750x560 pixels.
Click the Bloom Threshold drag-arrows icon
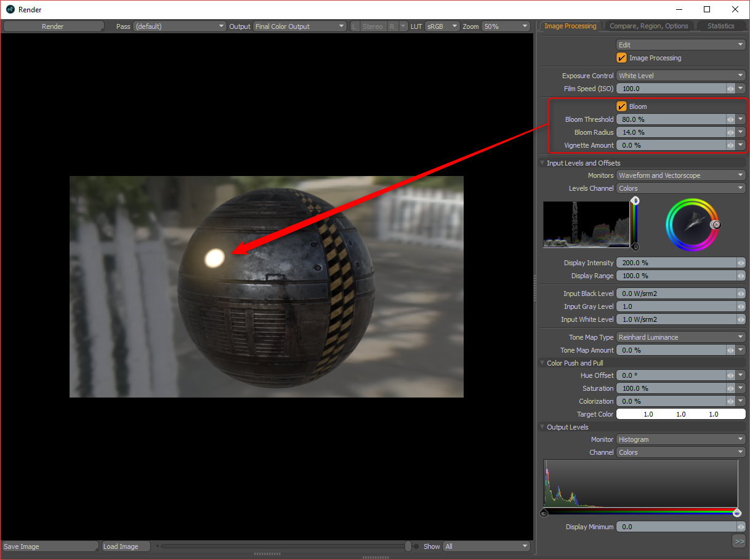click(730, 119)
